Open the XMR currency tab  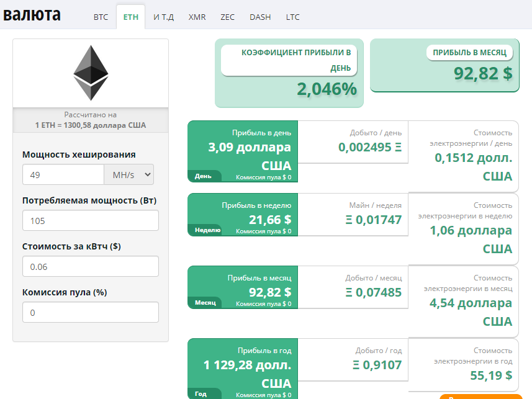point(197,17)
